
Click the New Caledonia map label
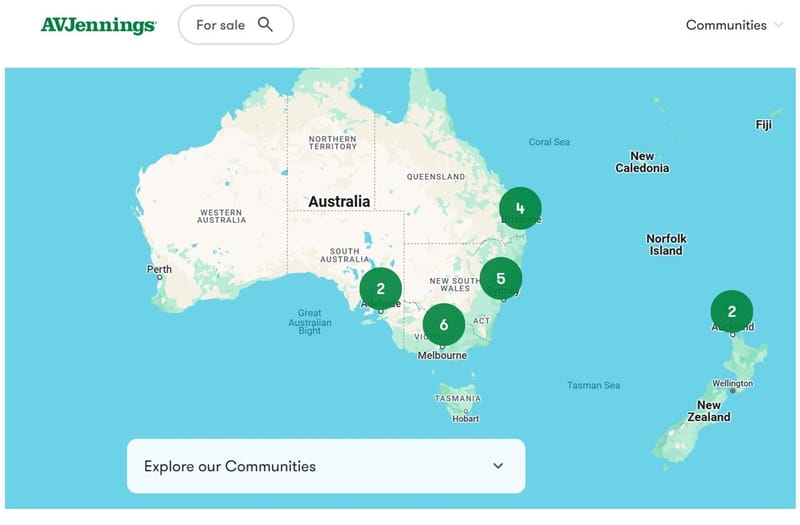[642, 162]
